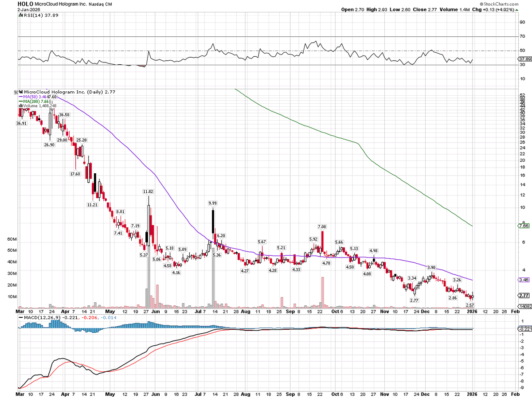Click the 4.08 October low label
Screen dimensions: 532x398
[x=367, y=274]
